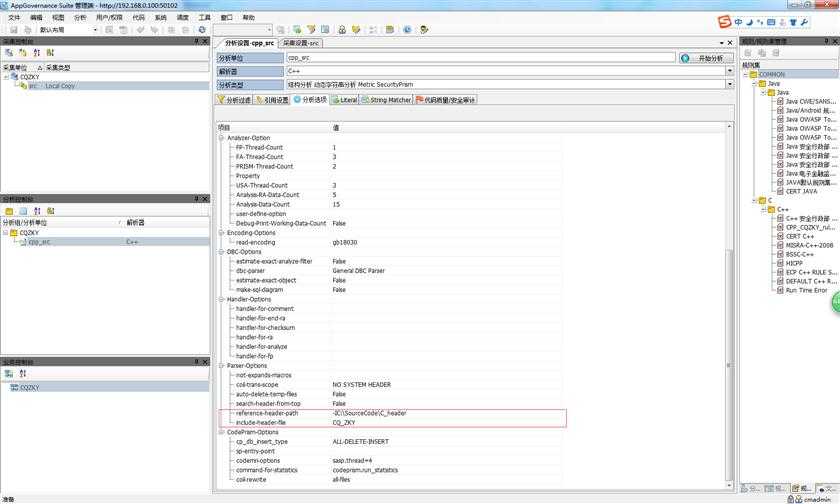Collapse the C folder in rule tree
Screen dimensions: 840x504
click(x=754, y=200)
